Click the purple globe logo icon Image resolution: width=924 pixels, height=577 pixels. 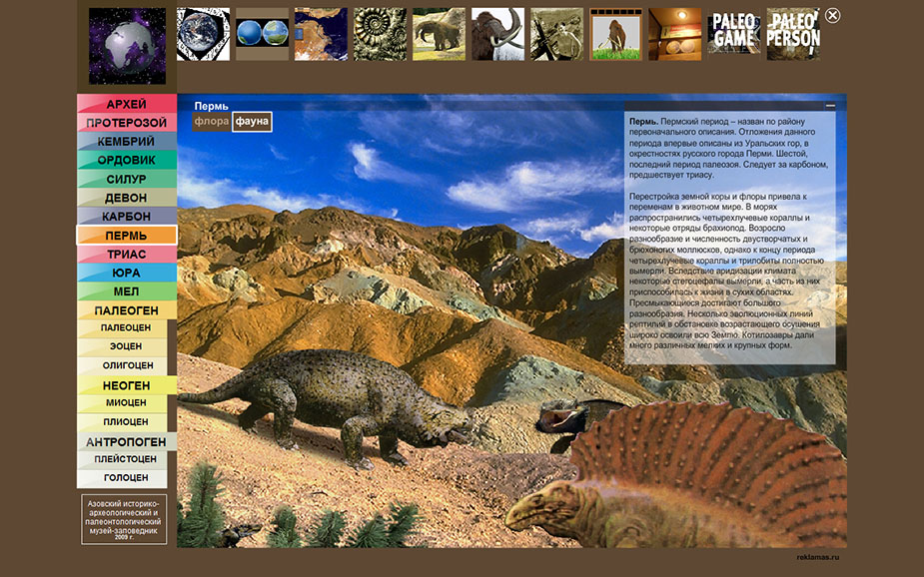(127, 46)
